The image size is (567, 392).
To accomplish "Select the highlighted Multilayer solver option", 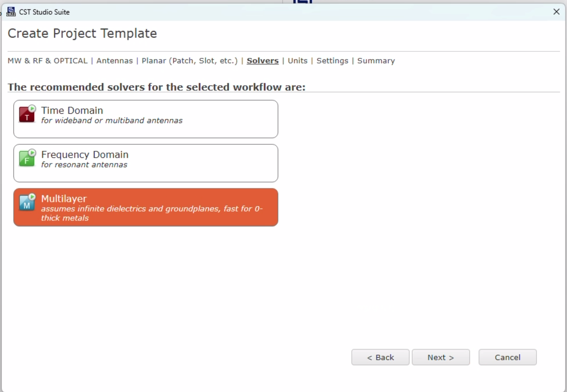I will (x=145, y=207).
